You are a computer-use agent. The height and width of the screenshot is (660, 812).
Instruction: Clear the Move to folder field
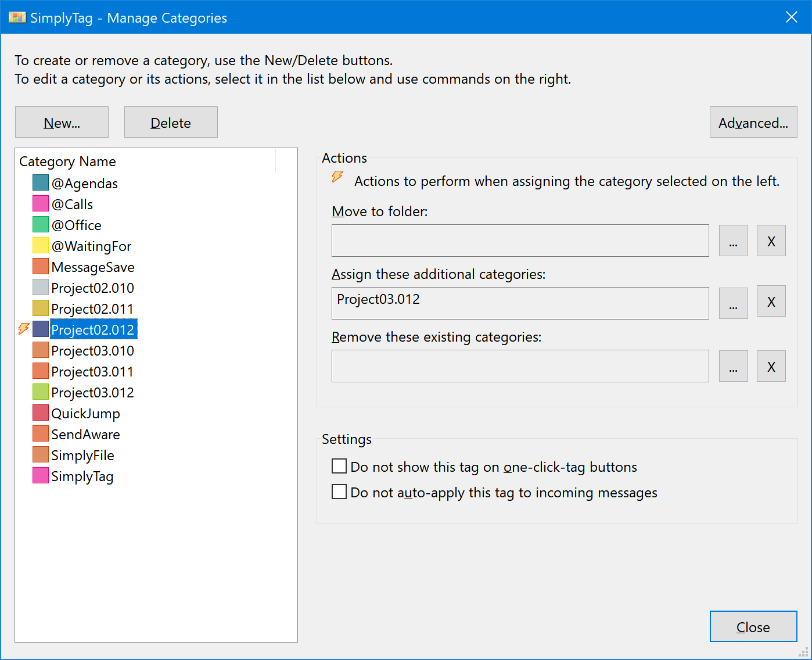[771, 241]
